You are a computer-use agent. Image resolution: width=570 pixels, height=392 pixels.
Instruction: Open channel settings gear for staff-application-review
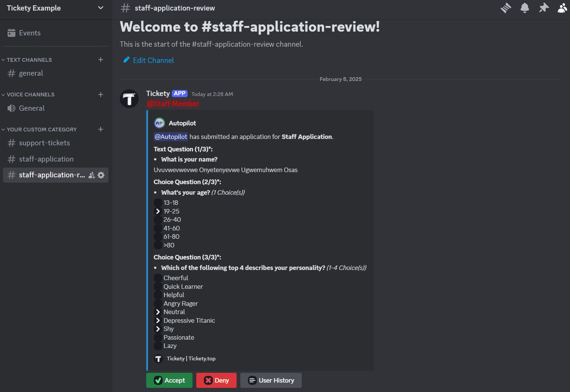click(101, 175)
